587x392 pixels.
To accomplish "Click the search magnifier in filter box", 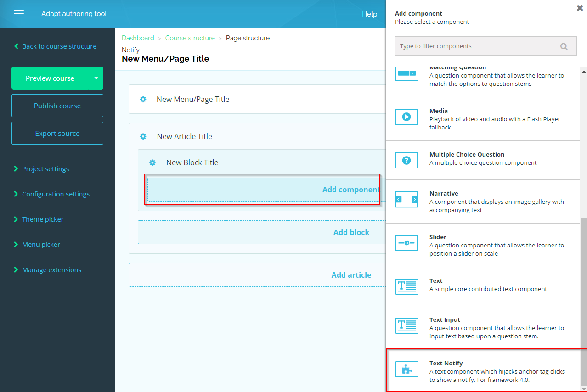I will click(x=564, y=46).
